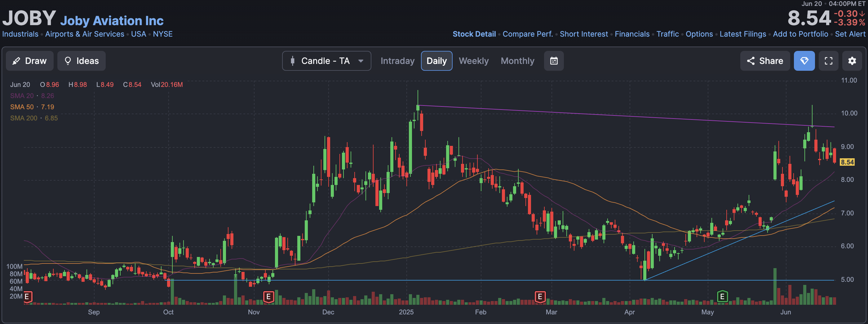
Task: Click the green earnings E marker in May
Action: [722, 297]
